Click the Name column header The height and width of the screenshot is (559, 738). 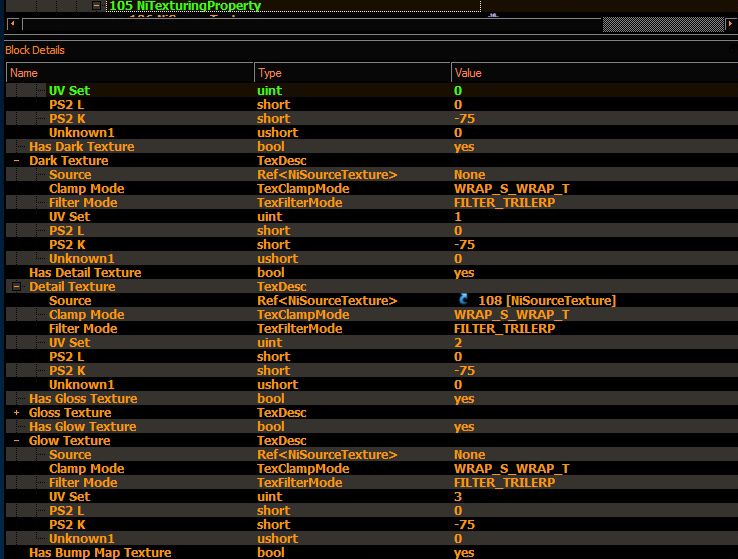(130, 73)
